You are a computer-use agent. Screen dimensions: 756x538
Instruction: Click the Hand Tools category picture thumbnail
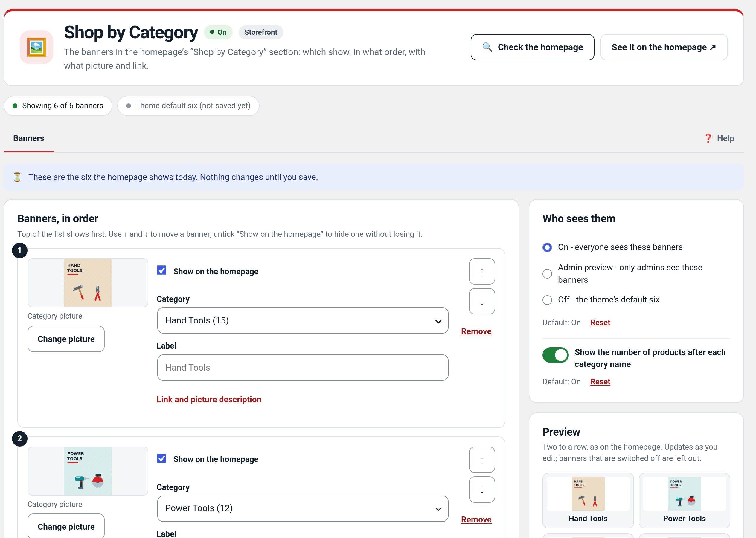[x=88, y=282]
